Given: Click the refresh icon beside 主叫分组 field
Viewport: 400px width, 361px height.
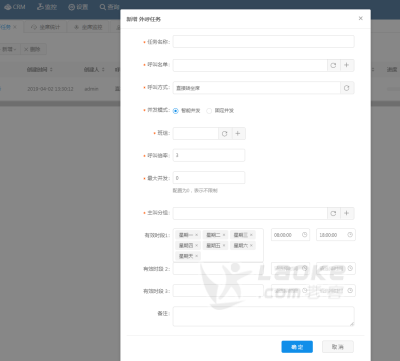Looking at the screenshot, I should tap(333, 213).
